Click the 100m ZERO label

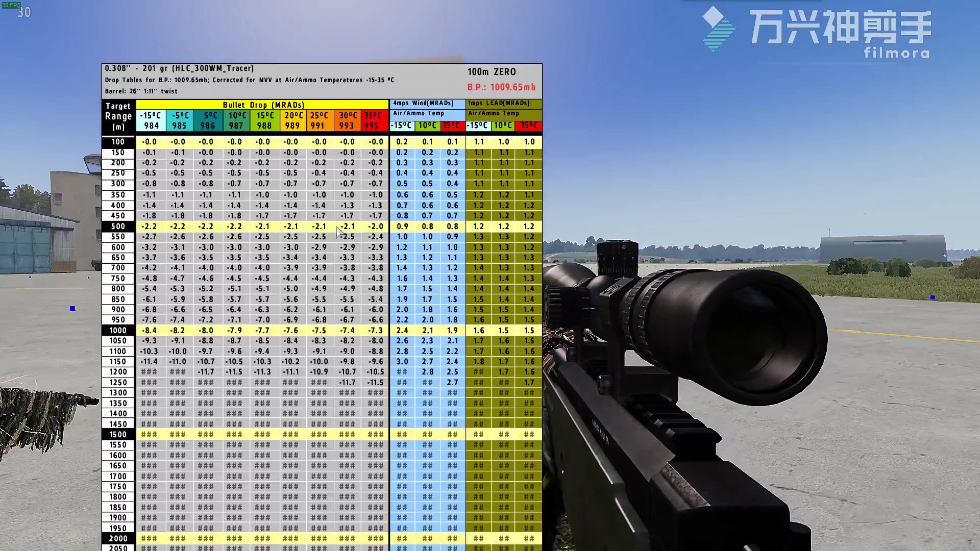492,72
